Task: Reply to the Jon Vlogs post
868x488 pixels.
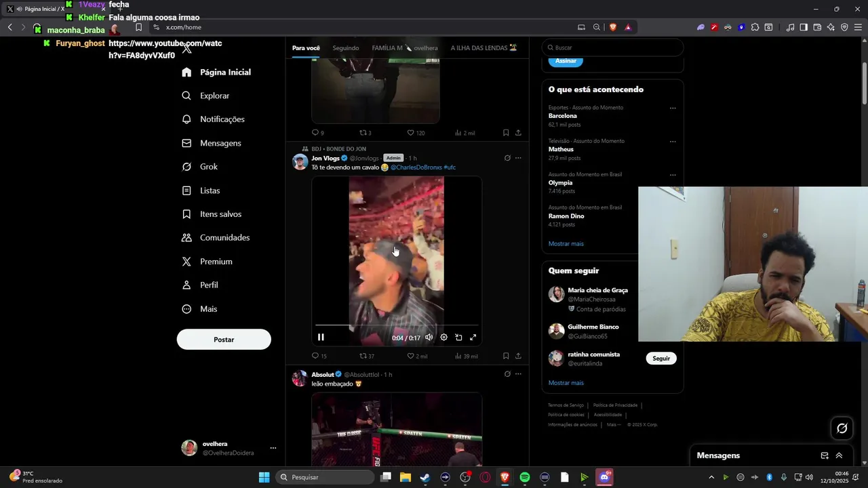Action: pyautogui.click(x=319, y=356)
